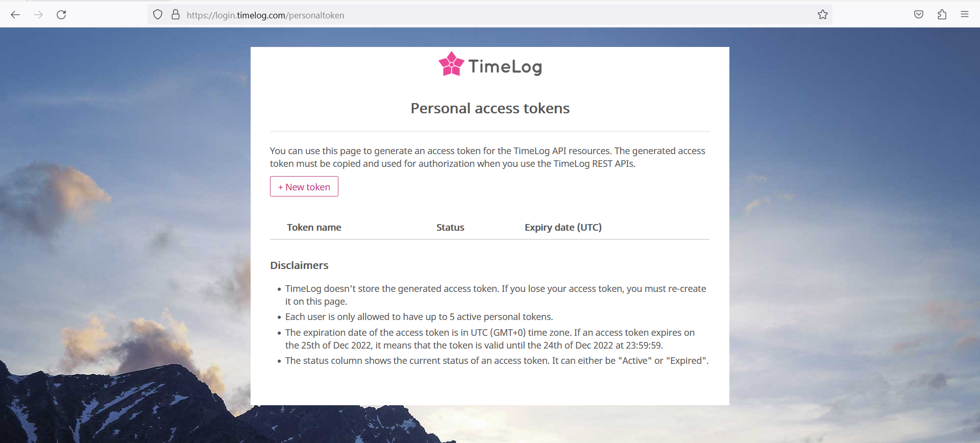Create a token with + New token
The height and width of the screenshot is (443, 980).
(x=304, y=187)
